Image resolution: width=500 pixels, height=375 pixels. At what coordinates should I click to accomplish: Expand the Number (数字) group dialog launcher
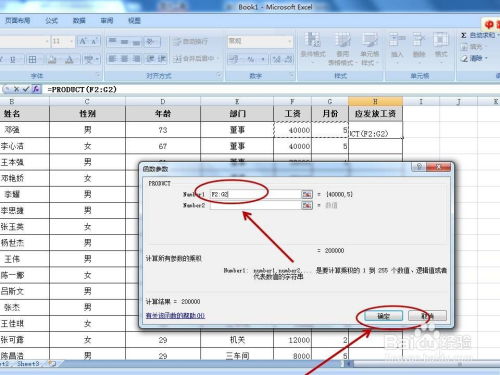291,75
